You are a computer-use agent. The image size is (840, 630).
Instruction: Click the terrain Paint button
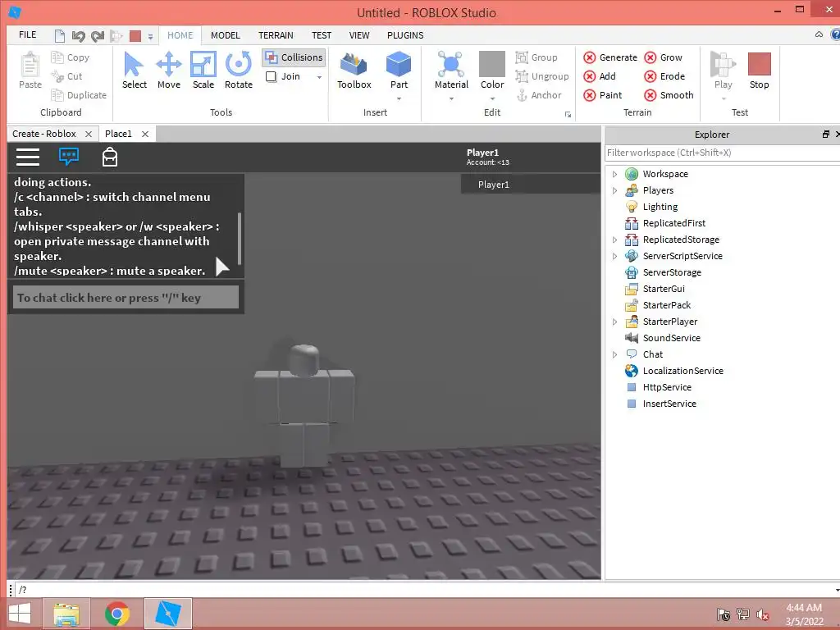603,95
